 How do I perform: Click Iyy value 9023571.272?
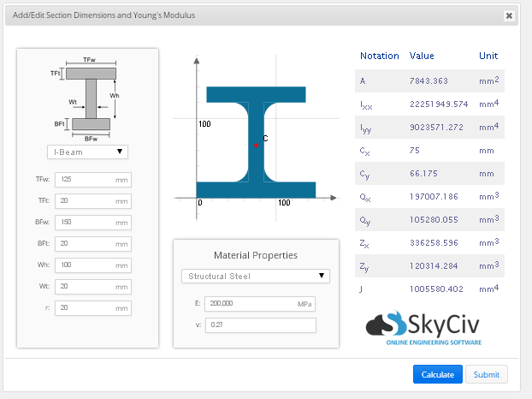[x=436, y=128]
